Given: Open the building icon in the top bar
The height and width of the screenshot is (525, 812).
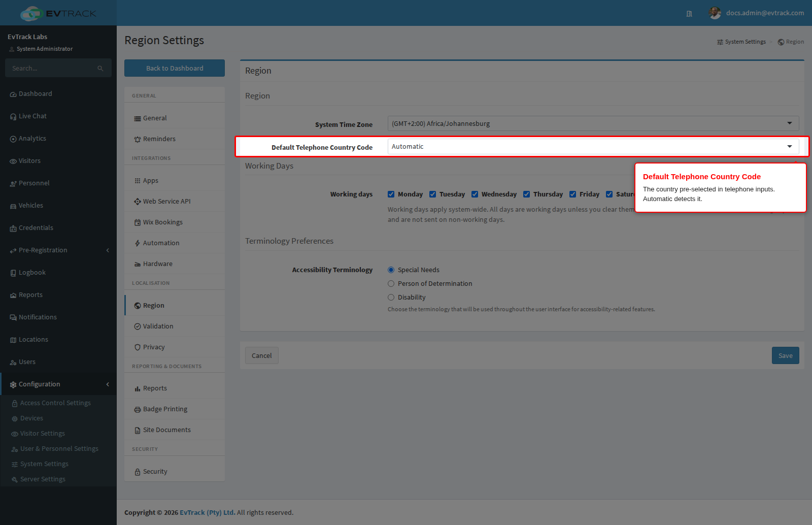Looking at the screenshot, I should (689, 14).
